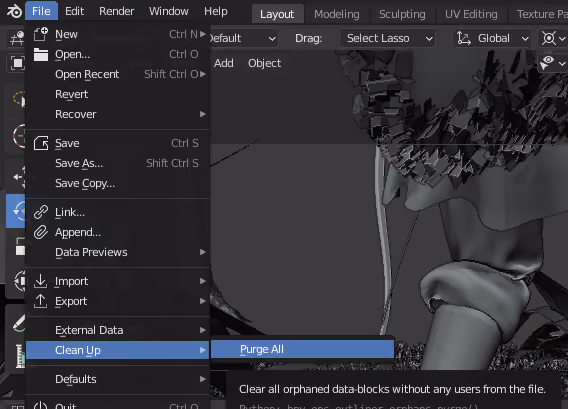
Task: Toggle the object visibility eye icon
Action: click(x=548, y=63)
